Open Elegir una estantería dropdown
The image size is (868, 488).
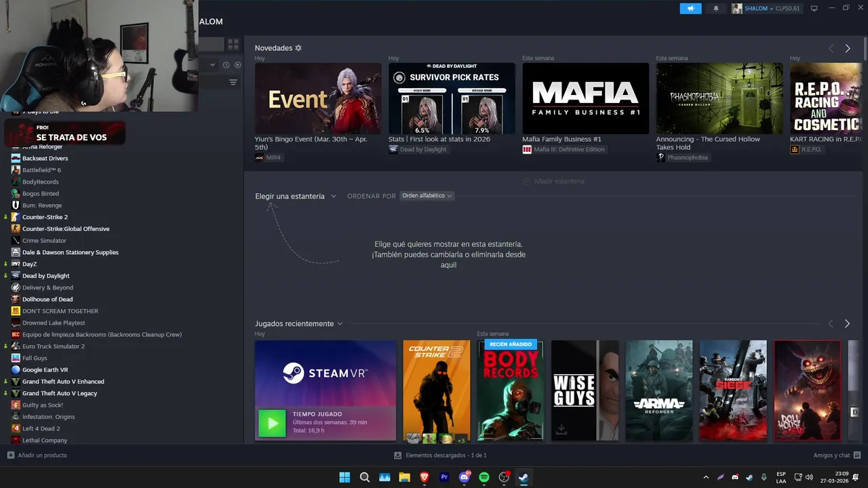tap(296, 196)
